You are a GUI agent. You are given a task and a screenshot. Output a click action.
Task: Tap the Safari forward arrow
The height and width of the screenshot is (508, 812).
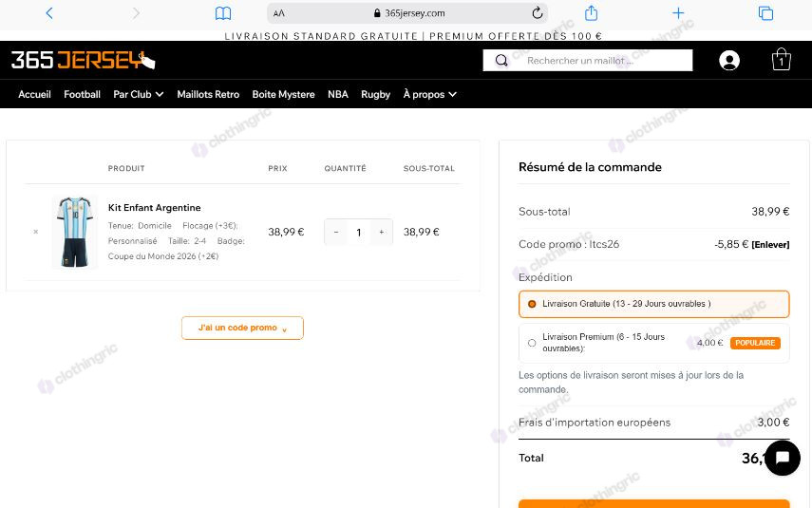coord(136,13)
